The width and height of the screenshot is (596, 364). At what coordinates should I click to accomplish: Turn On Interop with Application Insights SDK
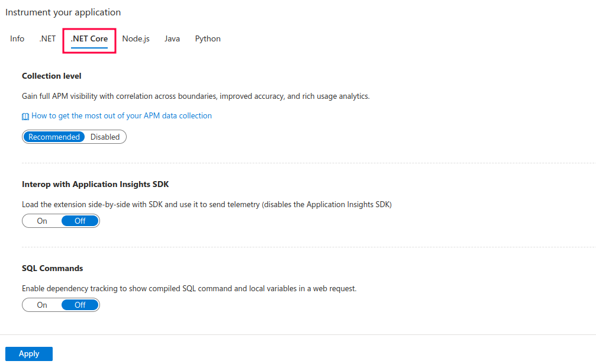tap(42, 221)
